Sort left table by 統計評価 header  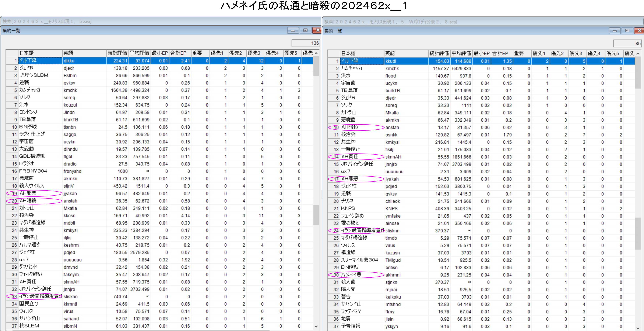click(x=117, y=53)
